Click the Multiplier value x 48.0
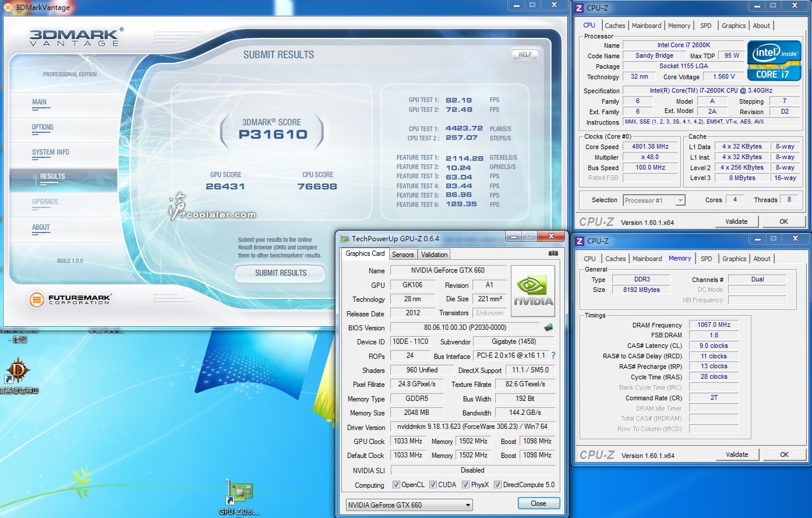This screenshot has width=812, height=518. [651, 157]
